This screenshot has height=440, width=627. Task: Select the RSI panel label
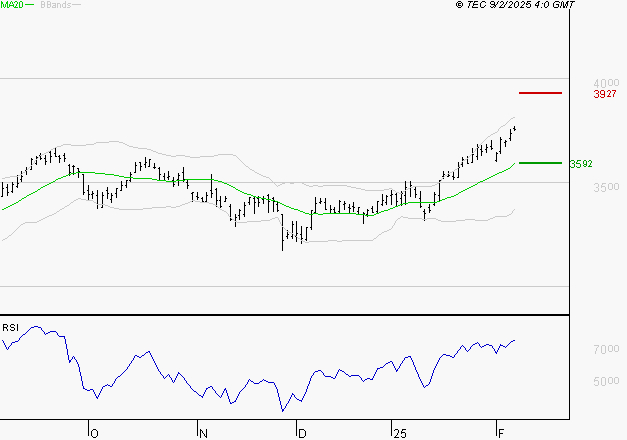[x=11, y=327]
